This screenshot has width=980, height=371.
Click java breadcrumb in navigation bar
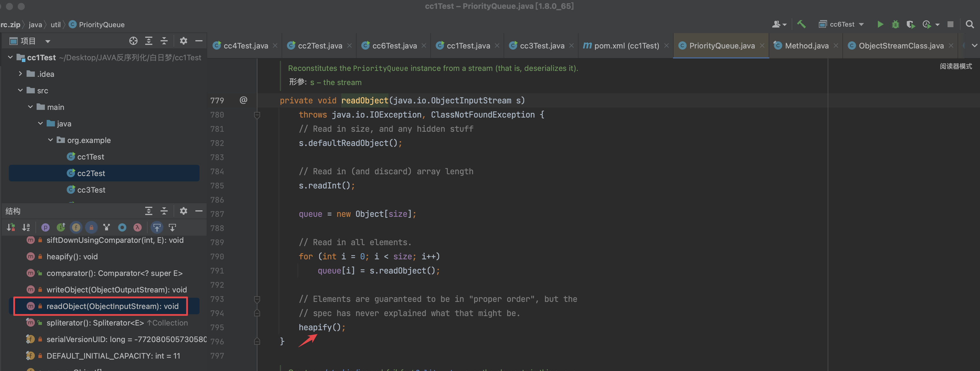click(x=35, y=25)
